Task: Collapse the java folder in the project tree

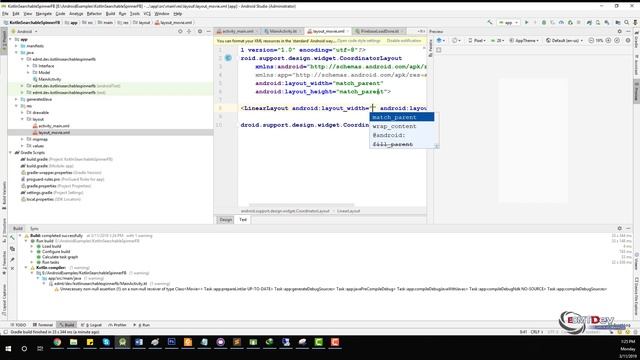Action: click(17, 53)
